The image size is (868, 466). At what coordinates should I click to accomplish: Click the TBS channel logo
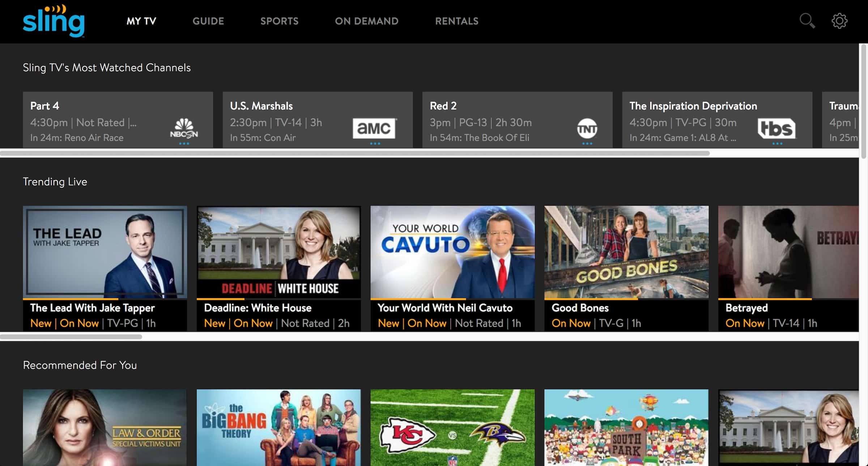tap(776, 128)
